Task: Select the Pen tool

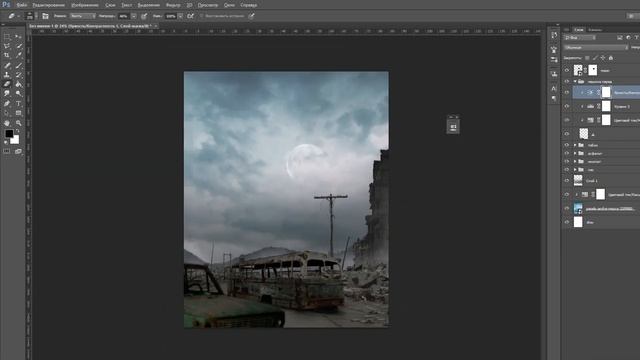Action: (x=7, y=104)
